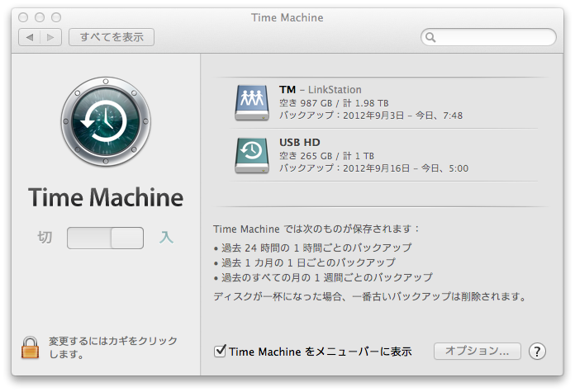Close the window with the first title bar button

pyautogui.click(x=23, y=17)
